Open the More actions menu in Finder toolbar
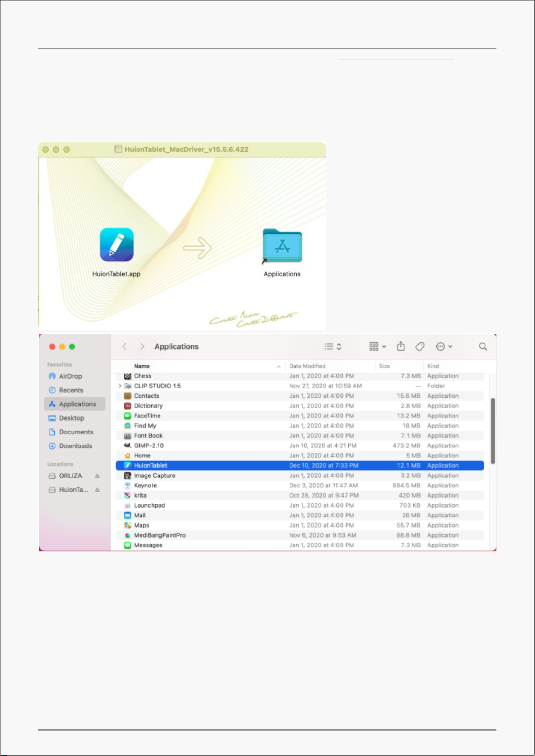The width and height of the screenshot is (535, 756). [444, 346]
